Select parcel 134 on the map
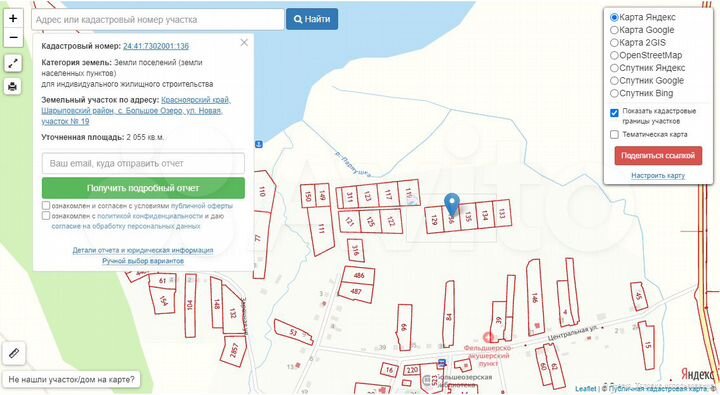This screenshot has width=720, height=395. pyautogui.click(x=485, y=215)
